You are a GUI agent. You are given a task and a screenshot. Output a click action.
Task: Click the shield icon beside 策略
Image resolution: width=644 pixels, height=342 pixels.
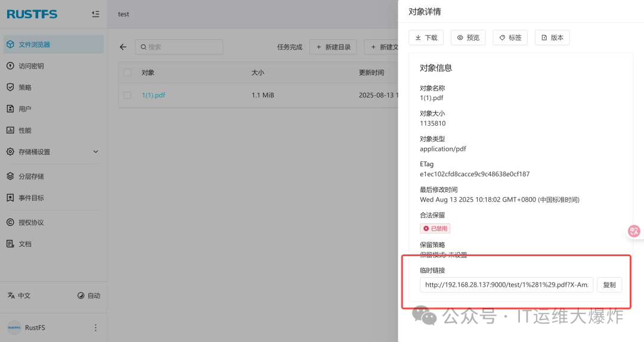coord(10,87)
